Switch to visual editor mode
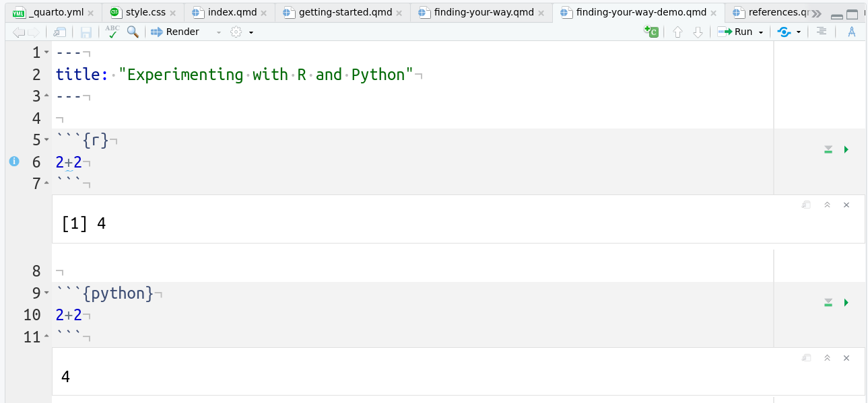The image size is (868, 403). tap(852, 32)
